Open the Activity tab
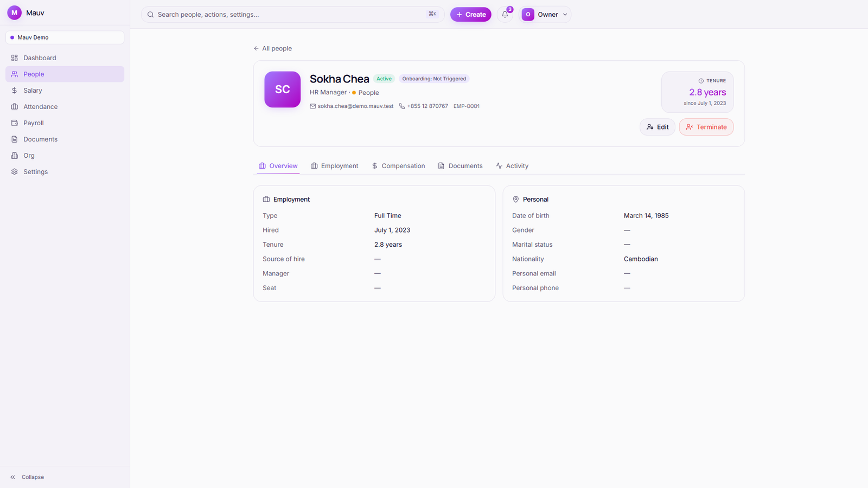 (x=512, y=166)
